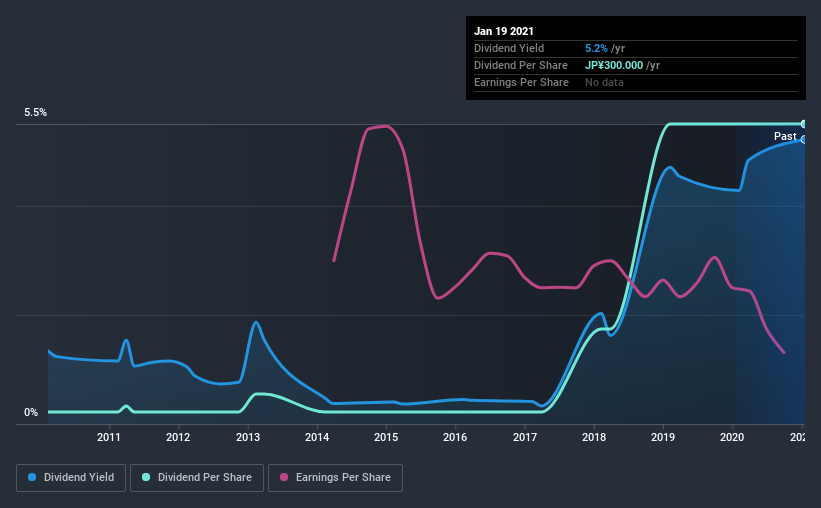
Task: Click the JP¥300.000 dividend value
Action: click(x=614, y=65)
